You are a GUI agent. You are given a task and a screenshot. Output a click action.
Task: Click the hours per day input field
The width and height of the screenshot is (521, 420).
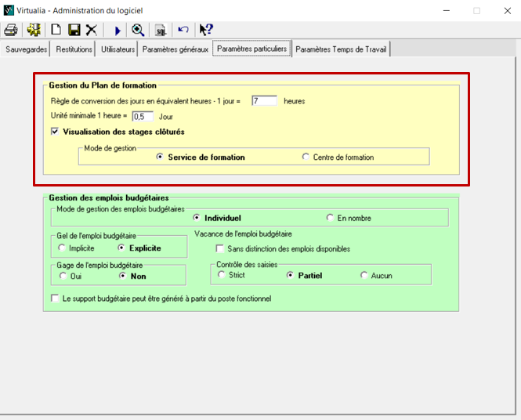click(264, 101)
